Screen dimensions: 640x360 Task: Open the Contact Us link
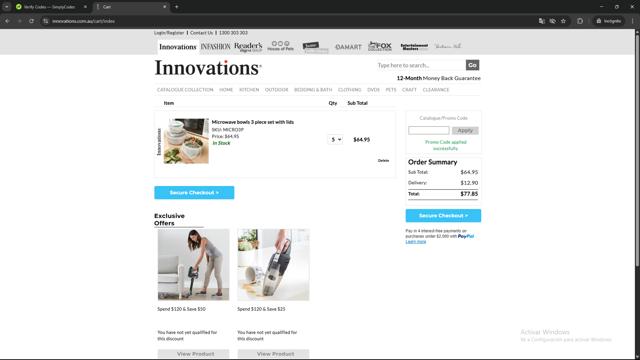201,33
